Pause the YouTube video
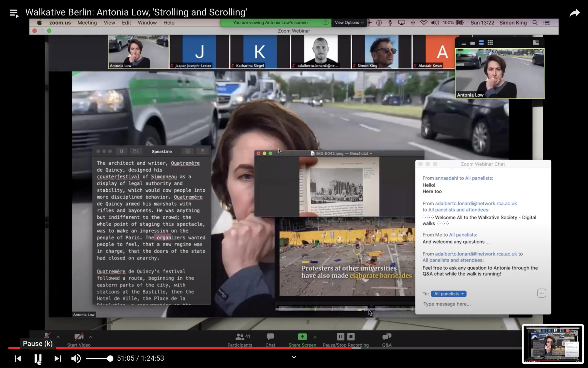The image size is (588, 368). tap(38, 358)
